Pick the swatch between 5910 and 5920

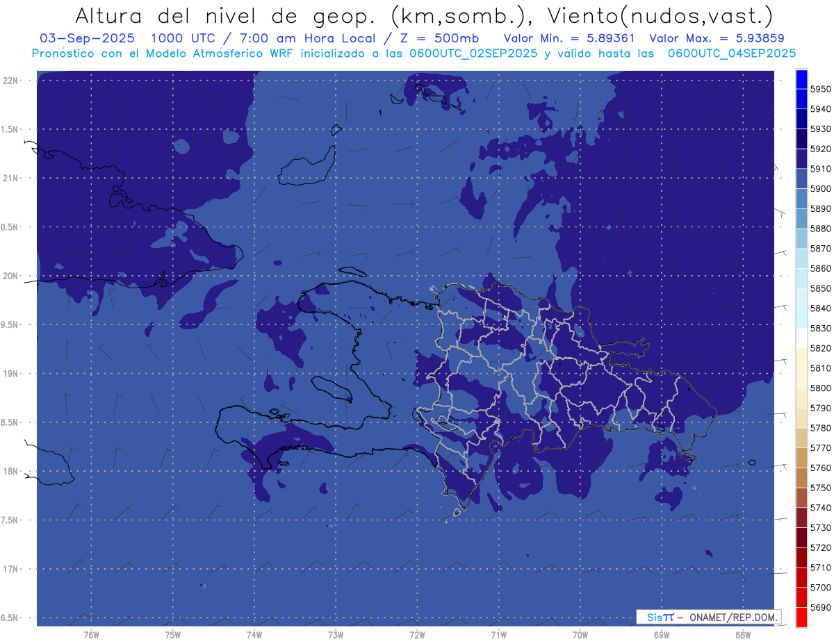[801, 158]
